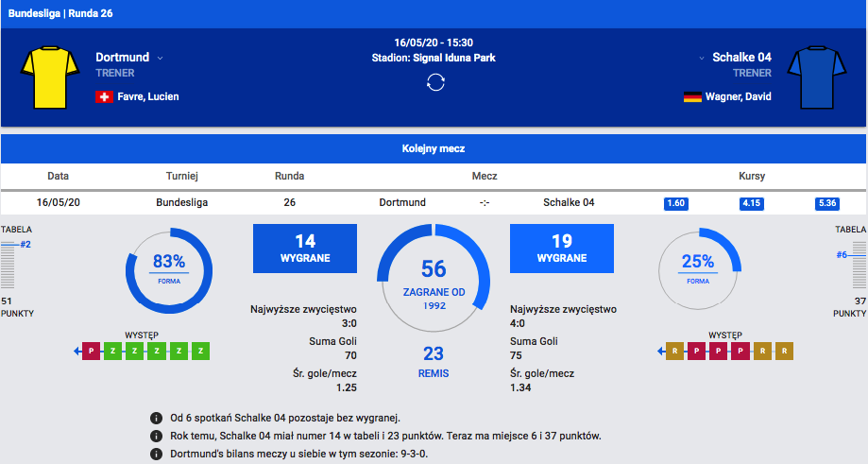The image size is (868, 464).
Task: Click the last R badge in Schalke form
Action: (784, 351)
